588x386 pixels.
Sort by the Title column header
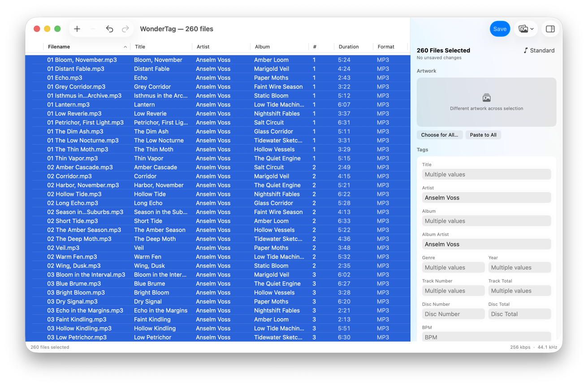click(161, 47)
